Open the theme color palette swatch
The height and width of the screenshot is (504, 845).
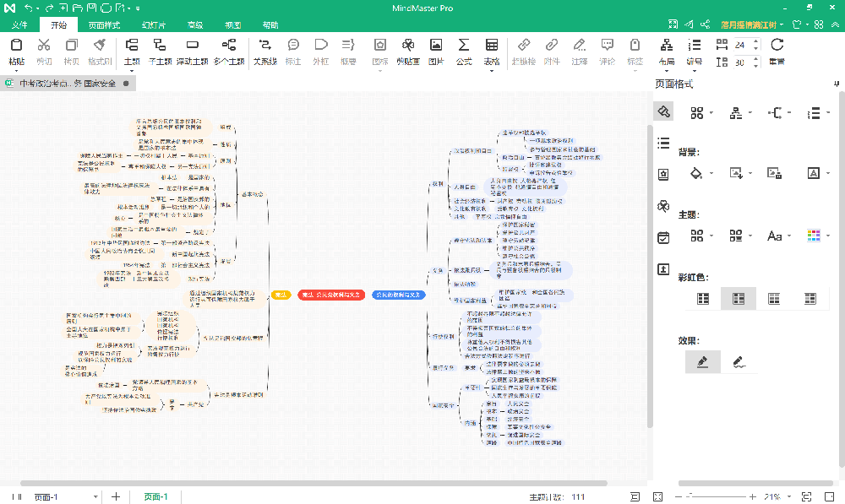click(x=815, y=236)
